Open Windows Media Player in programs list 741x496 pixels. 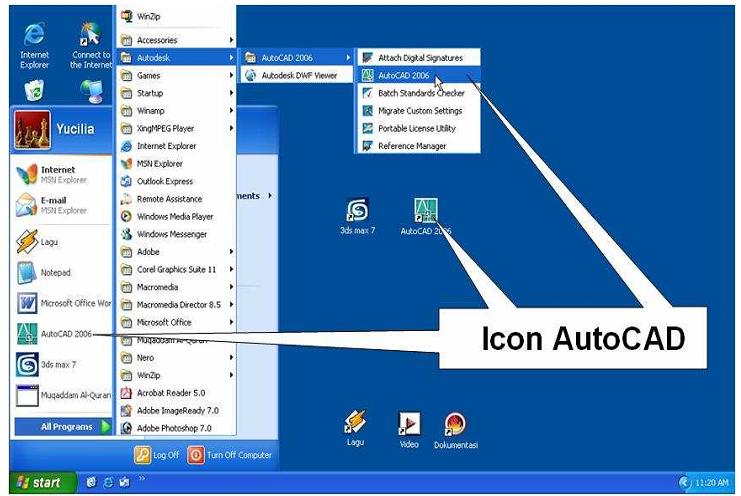(x=177, y=216)
